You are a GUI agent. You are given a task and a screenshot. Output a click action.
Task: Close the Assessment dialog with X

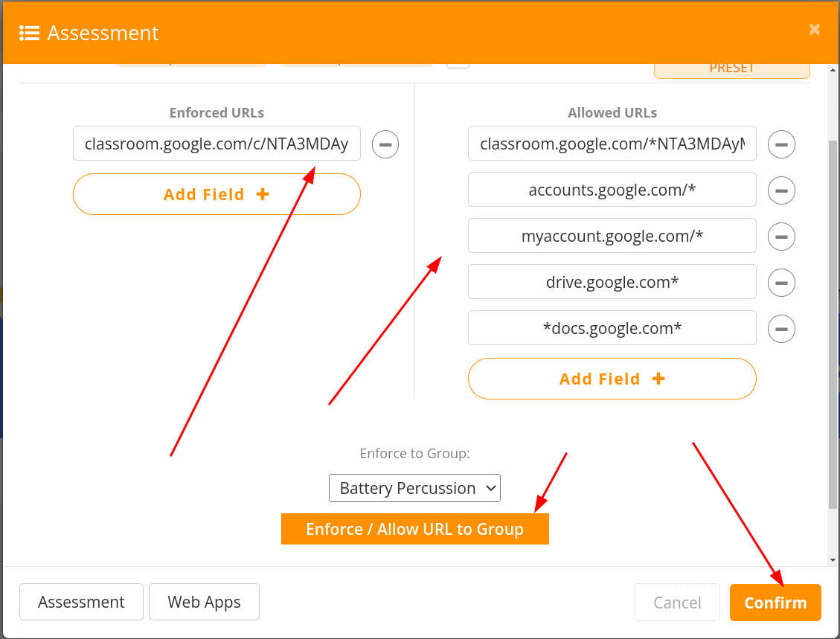(x=814, y=30)
